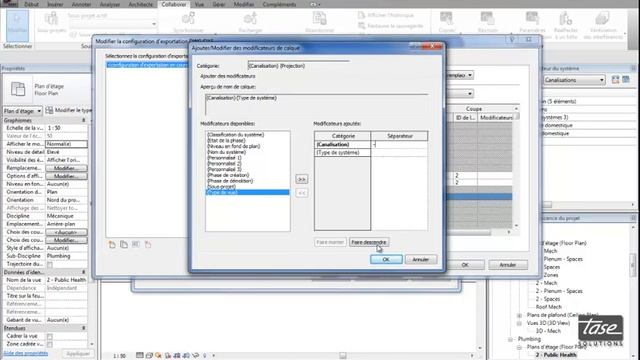Select (Sous-projet) modifier
This screenshot has width=640, height=360.
(x=221, y=186)
